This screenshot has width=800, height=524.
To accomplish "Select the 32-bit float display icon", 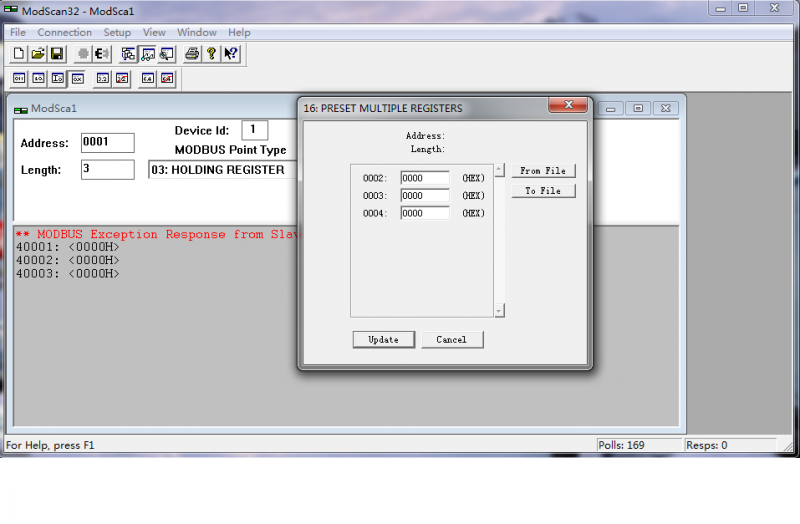I will [x=103, y=79].
